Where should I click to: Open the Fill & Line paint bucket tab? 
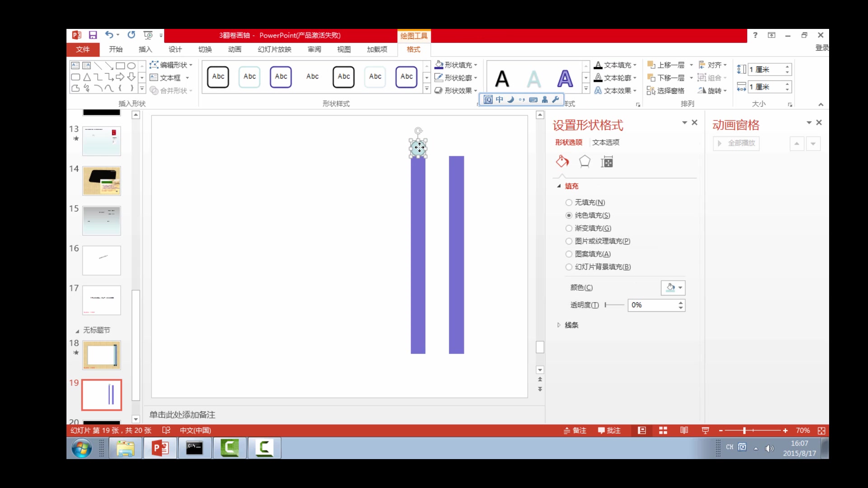click(562, 161)
